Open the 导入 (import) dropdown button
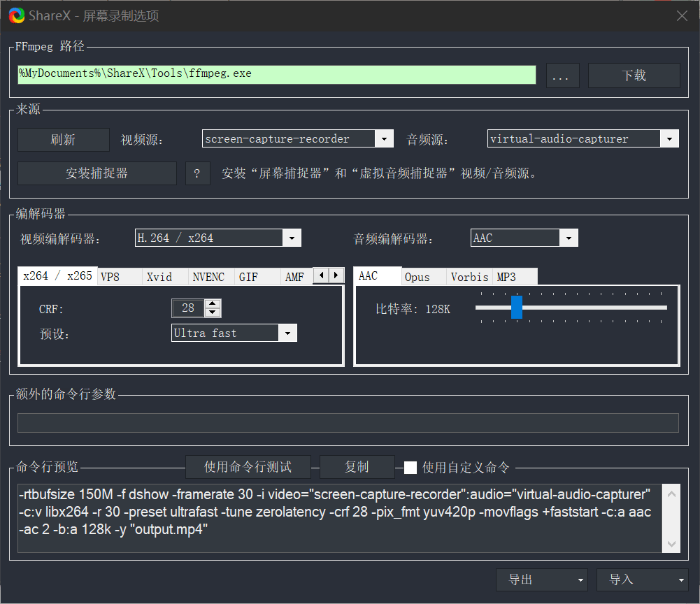700x604 pixels. (643, 580)
